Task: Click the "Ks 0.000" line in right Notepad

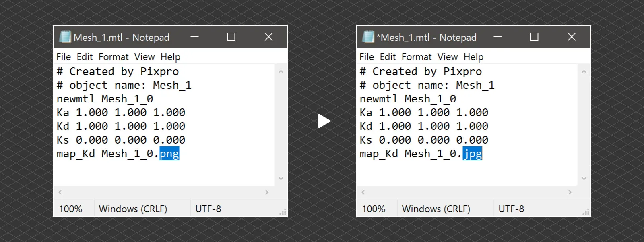Action: tap(424, 140)
